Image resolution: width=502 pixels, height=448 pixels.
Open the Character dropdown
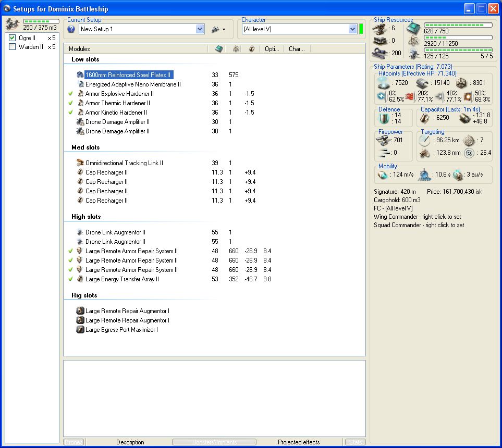[352, 29]
